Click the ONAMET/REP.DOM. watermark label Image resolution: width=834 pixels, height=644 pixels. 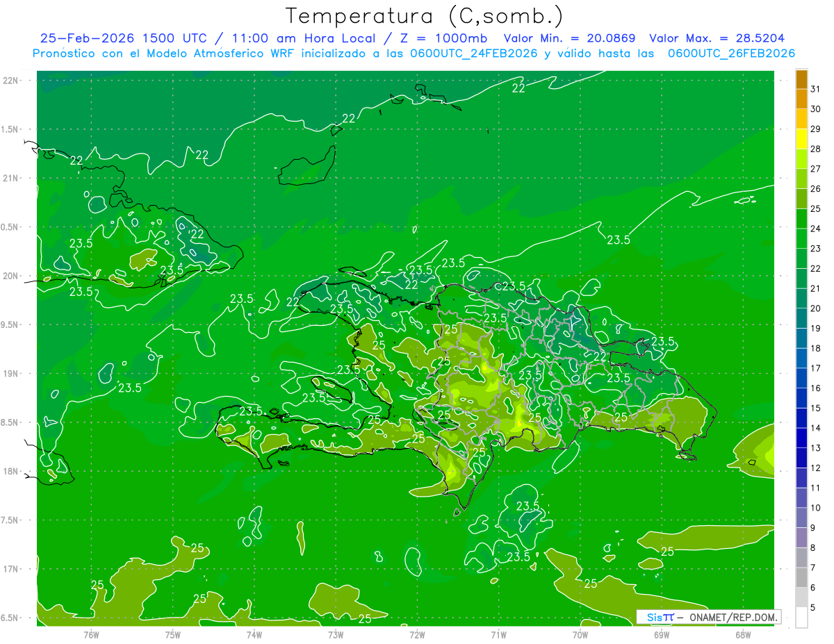(733, 617)
